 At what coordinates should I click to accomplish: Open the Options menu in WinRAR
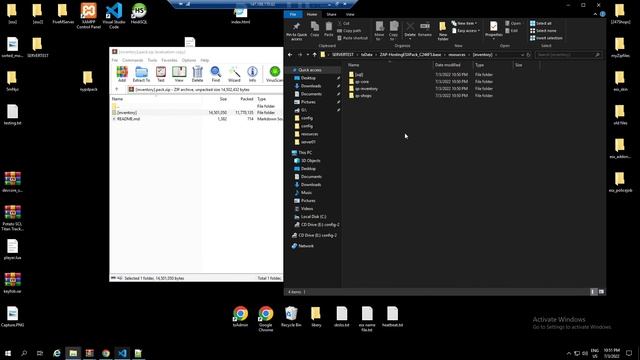tap(189, 60)
